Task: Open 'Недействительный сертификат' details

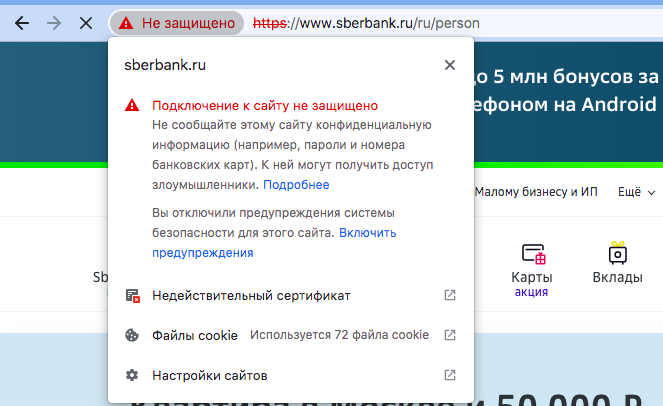Action: (291, 295)
